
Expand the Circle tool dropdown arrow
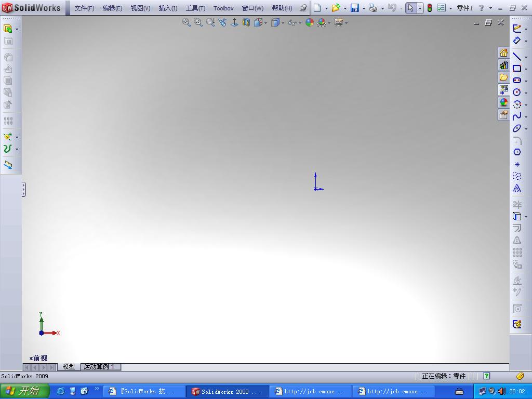tap(526, 93)
